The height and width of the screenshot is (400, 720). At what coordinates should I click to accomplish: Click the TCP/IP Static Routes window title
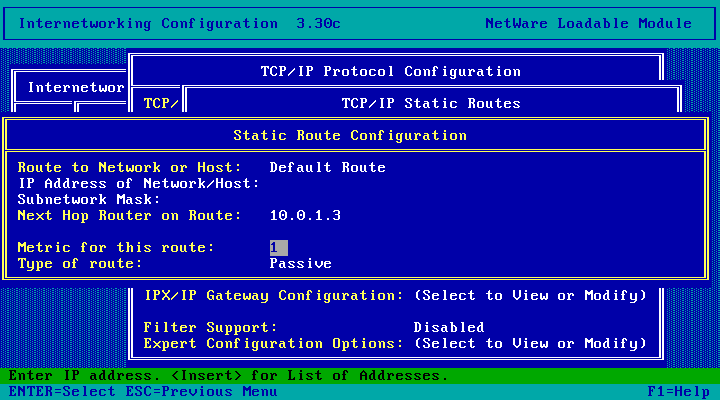[x=431, y=103]
